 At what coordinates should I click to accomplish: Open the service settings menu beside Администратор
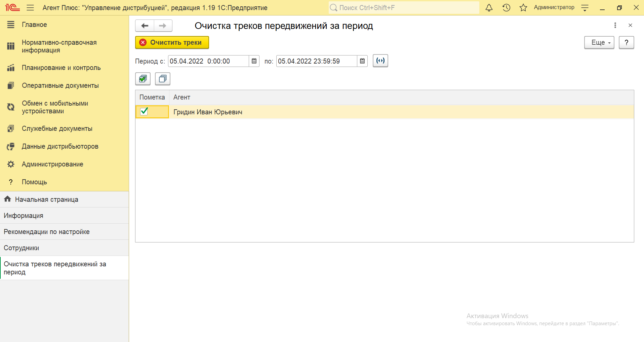point(585,8)
